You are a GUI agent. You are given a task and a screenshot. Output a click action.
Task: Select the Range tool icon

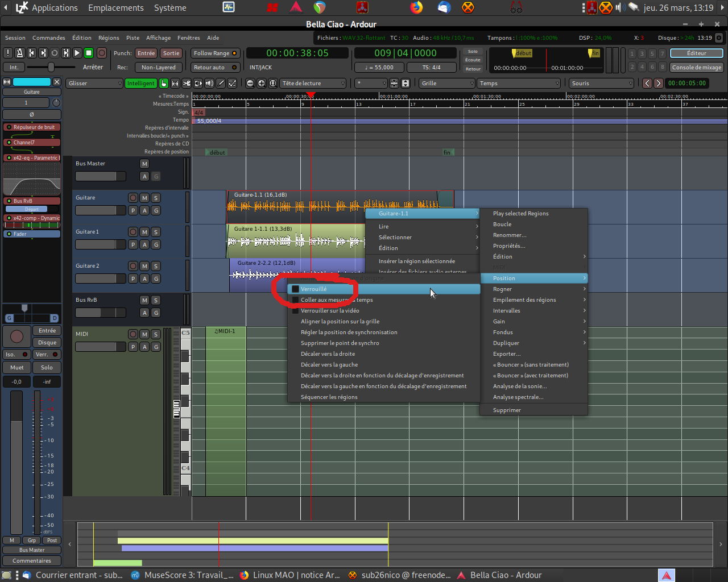[x=175, y=83]
